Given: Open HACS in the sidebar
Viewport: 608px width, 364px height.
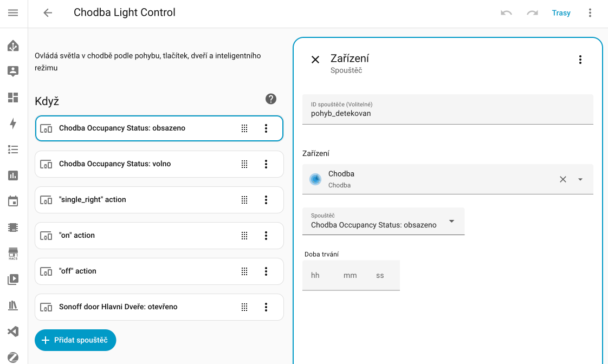Looking at the screenshot, I should click(13, 253).
